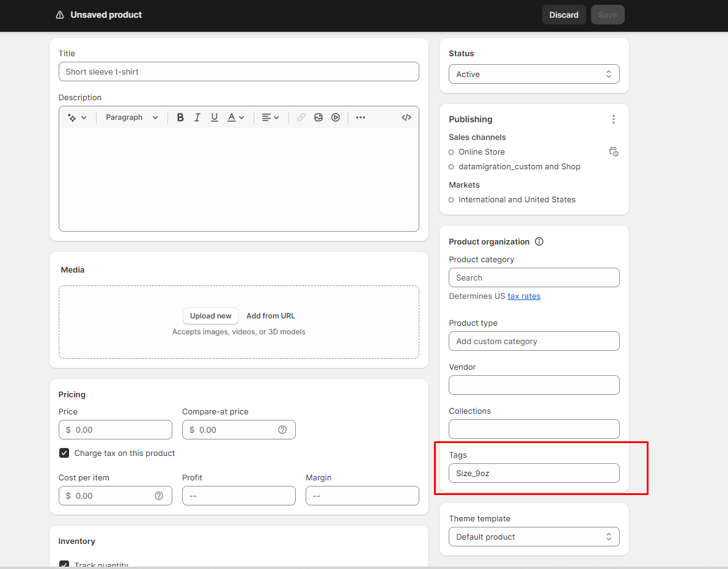Click Add from URL

[x=271, y=315]
